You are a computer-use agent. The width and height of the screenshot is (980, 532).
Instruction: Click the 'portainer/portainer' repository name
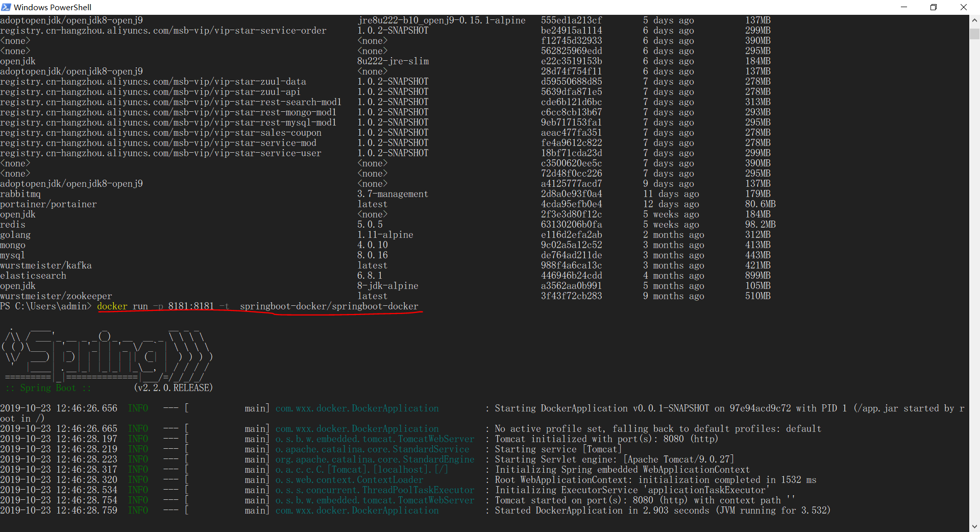pyautogui.click(x=48, y=204)
